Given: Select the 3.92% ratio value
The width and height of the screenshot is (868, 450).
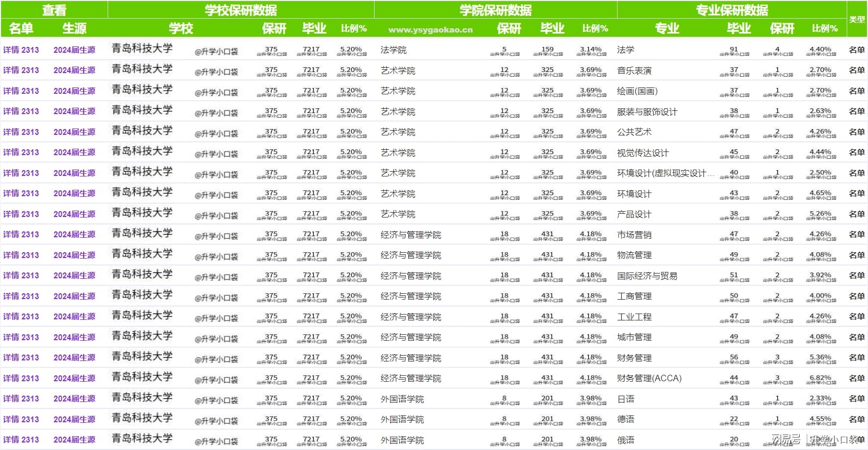Looking at the screenshot, I should click(x=820, y=275).
